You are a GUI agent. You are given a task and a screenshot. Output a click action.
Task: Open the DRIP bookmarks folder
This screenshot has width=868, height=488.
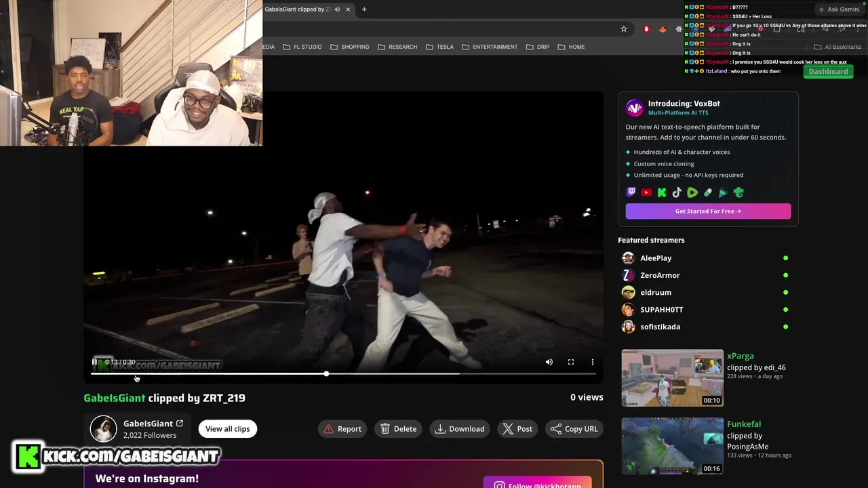pos(537,47)
